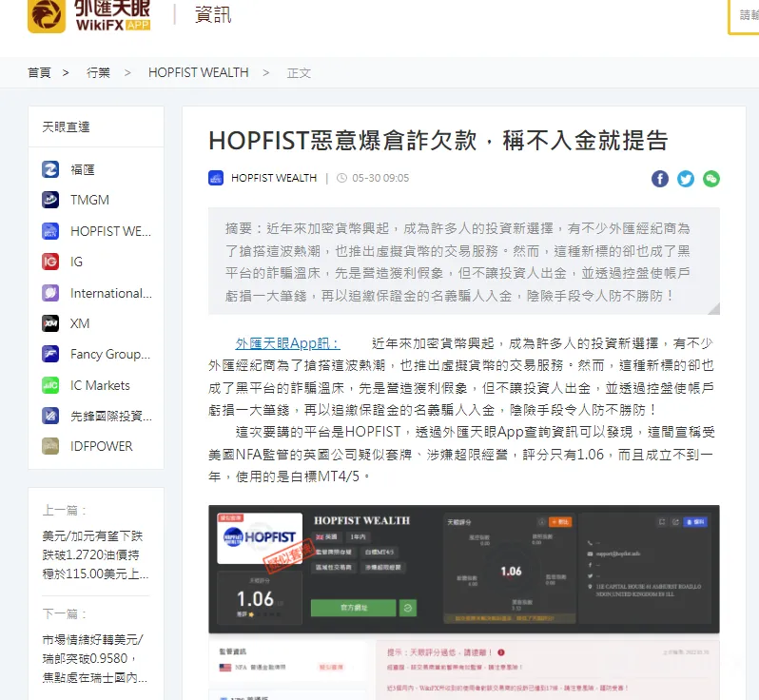The height and width of the screenshot is (700, 759).
Task: Click blue button in contact panel
Action: point(695,522)
